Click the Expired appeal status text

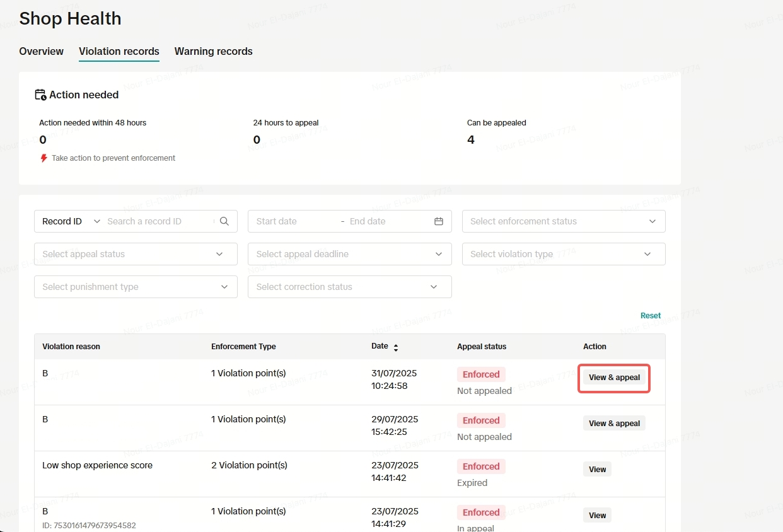pos(472,483)
